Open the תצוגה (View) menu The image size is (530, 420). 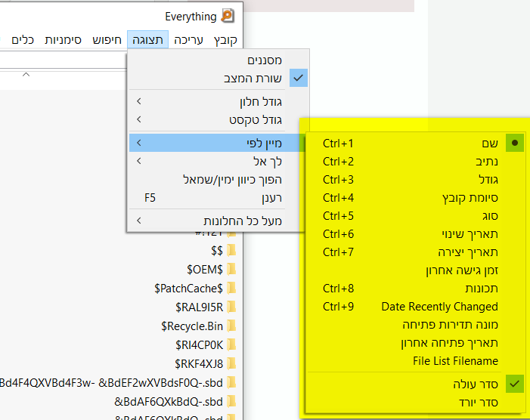coord(147,40)
